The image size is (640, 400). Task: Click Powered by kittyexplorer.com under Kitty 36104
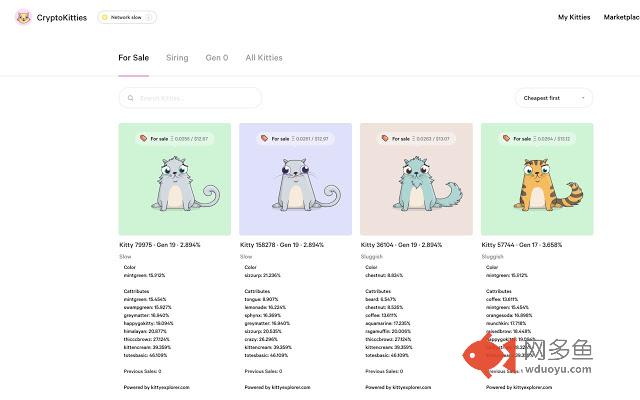click(x=398, y=387)
